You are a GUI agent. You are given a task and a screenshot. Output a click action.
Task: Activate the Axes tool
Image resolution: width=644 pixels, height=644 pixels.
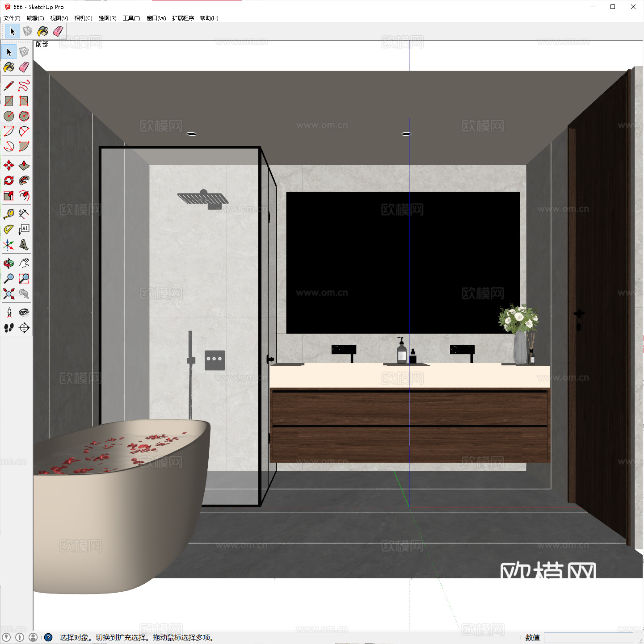point(9,244)
